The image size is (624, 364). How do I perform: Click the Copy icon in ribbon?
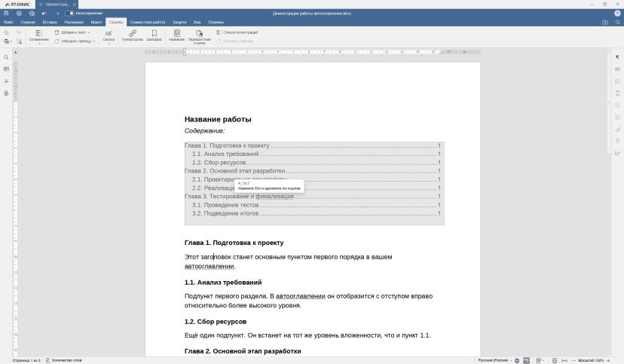(x=6, y=32)
